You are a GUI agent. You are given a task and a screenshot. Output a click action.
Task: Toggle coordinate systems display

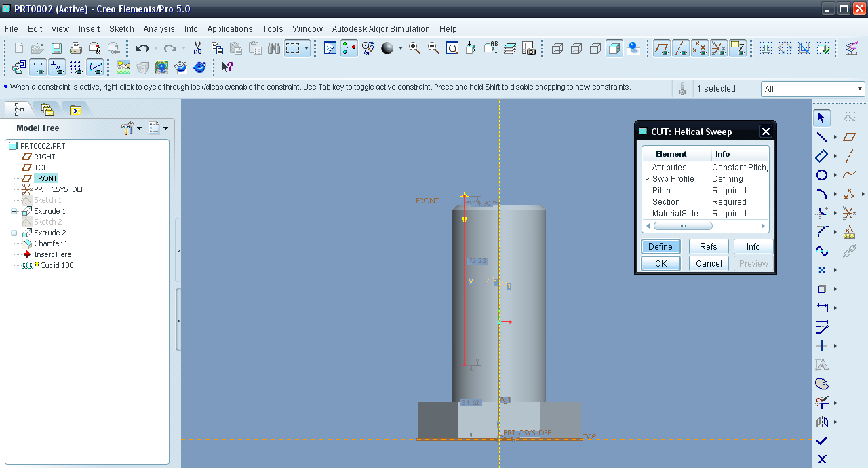pos(719,48)
